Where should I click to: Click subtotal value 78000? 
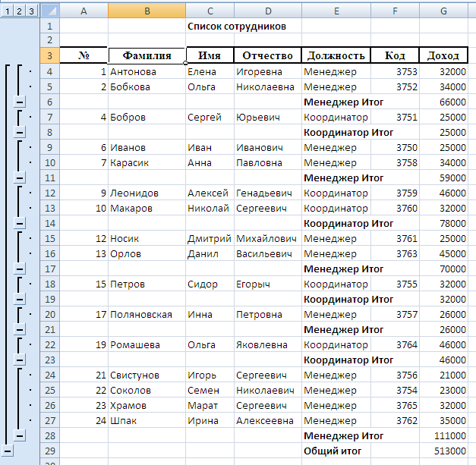click(443, 224)
